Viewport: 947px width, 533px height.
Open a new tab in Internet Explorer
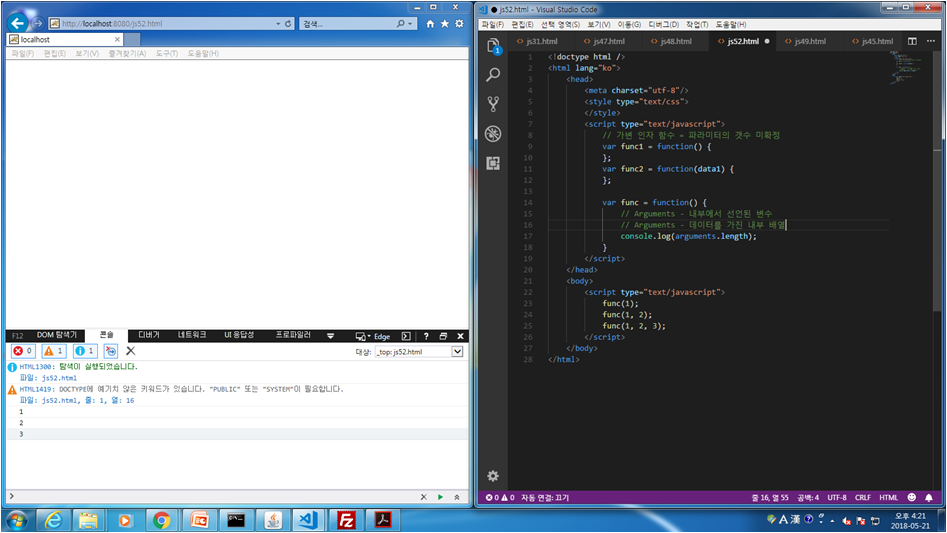point(132,39)
